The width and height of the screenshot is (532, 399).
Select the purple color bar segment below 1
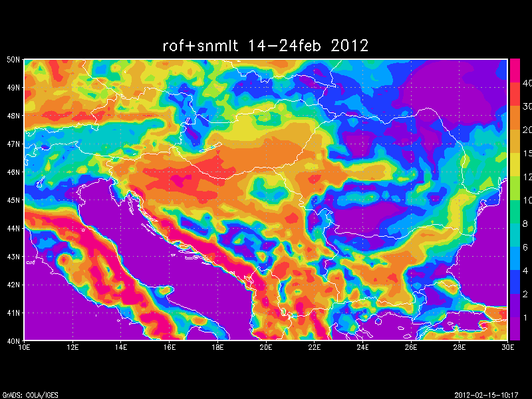(x=515, y=329)
